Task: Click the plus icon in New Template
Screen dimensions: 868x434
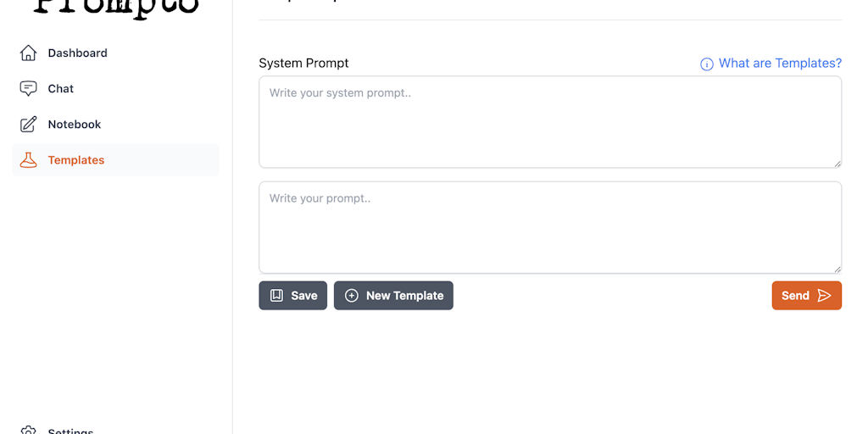Action: pyautogui.click(x=352, y=296)
